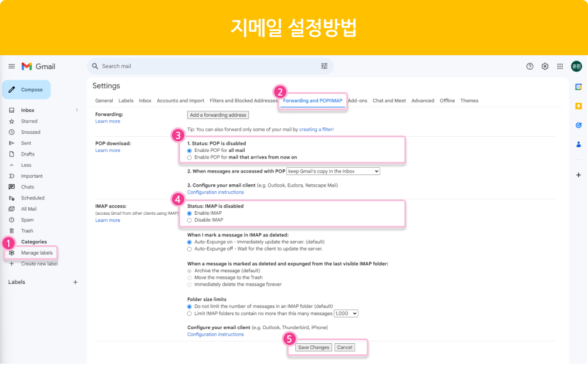The height and width of the screenshot is (369, 588).
Task: Select Do not limit IMAP folder messages
Action: [x=190, y=307]
